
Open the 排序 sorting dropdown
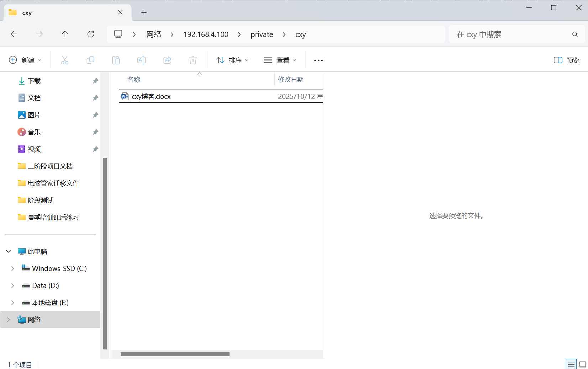[x=232, y=60]
